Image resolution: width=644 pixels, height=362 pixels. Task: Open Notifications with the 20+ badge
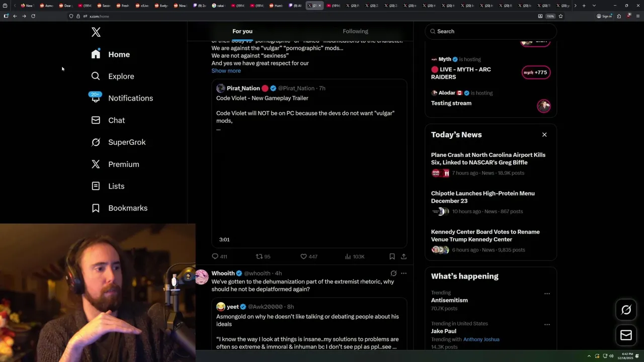tap(122, 98)
